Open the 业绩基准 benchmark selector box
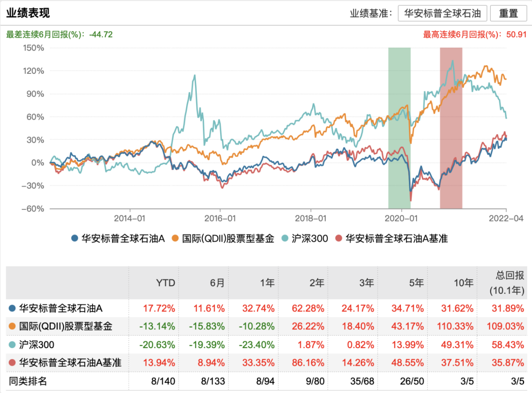532x393 pixels. [x=442, y=13]
